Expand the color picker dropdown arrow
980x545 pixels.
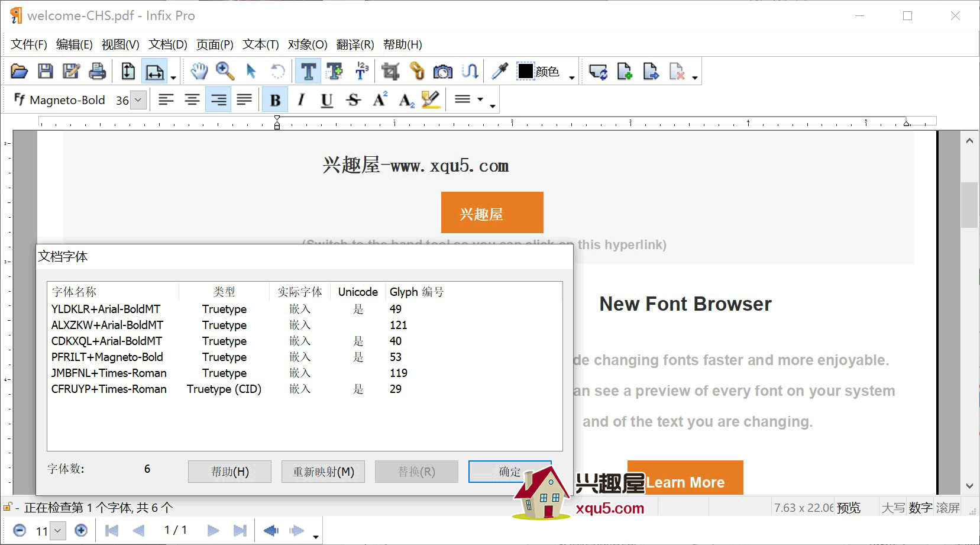(x=571, y=77)
